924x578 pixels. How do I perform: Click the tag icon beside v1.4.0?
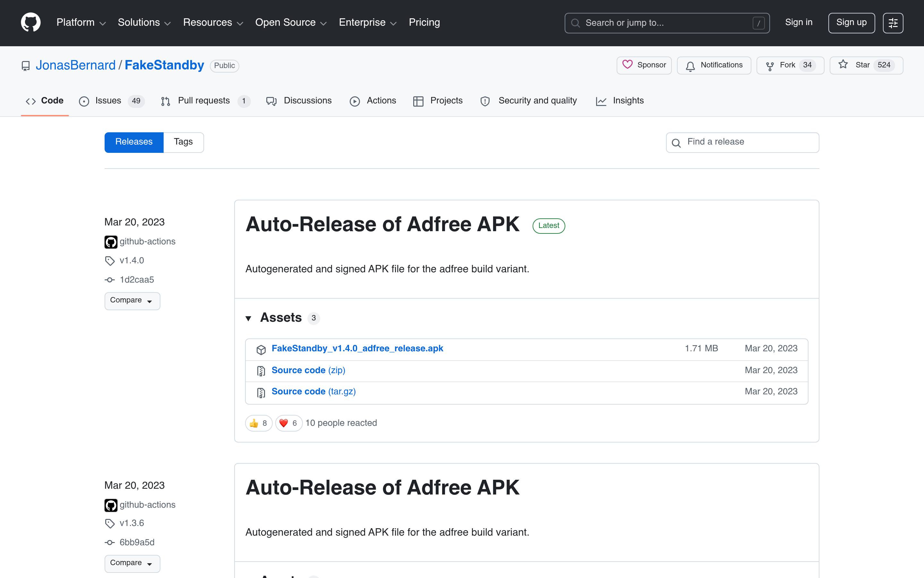click(x=110, y=261)
